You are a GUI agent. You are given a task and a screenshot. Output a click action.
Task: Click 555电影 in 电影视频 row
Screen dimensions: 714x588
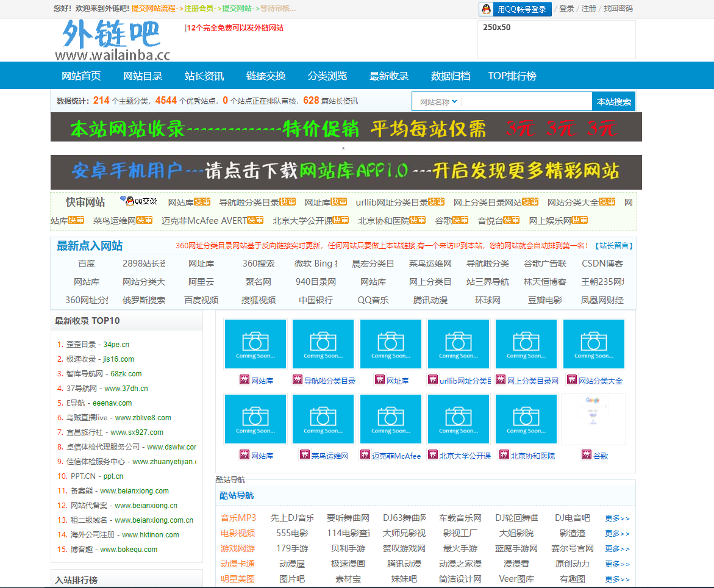(292, 533)
